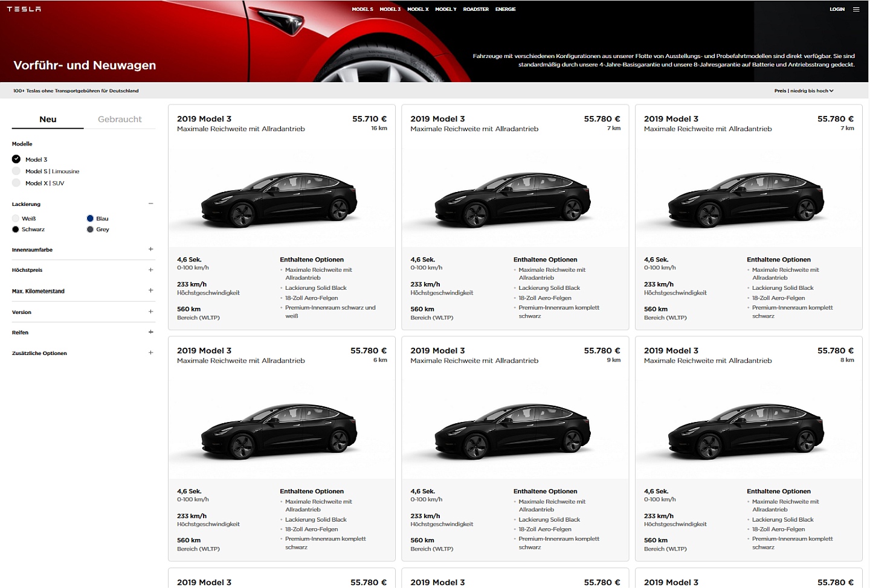Click Maximale Reichweite subtitle in 9 km listing
The height and width of the screenshot is (588, 870).
pos(474,360)
